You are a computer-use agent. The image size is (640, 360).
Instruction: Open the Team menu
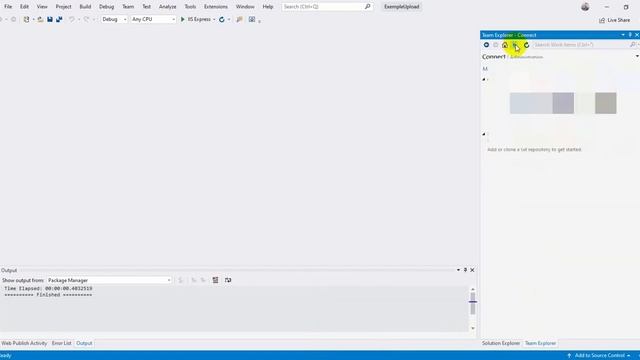(128, 7)
